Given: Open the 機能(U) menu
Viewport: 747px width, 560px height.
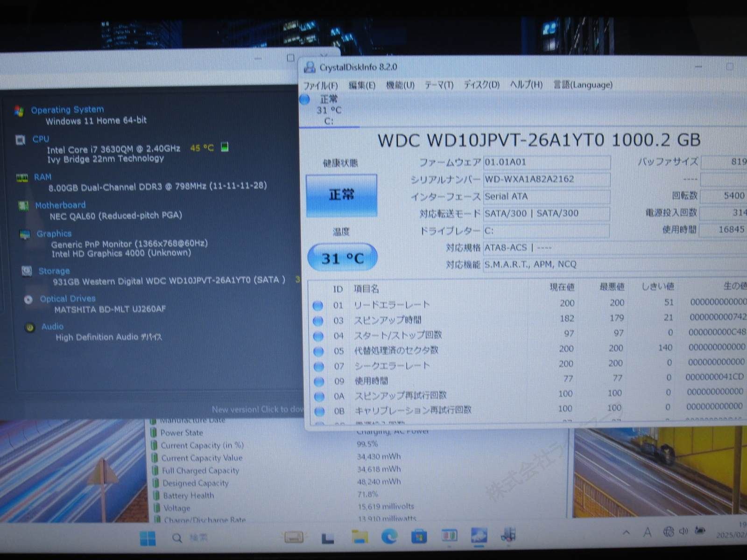Looking at the screenshot, I should click(x=400, y=85).
